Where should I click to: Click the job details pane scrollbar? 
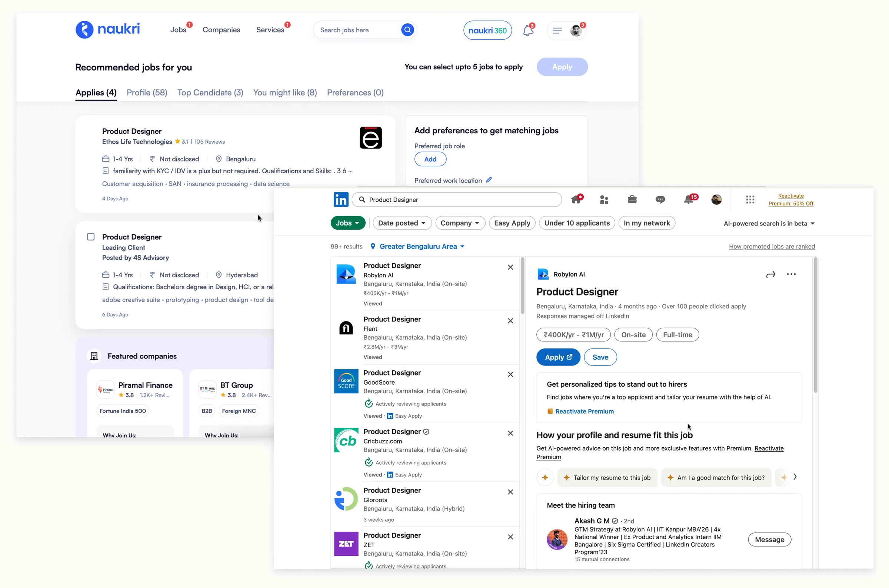(x=815, y=325)
